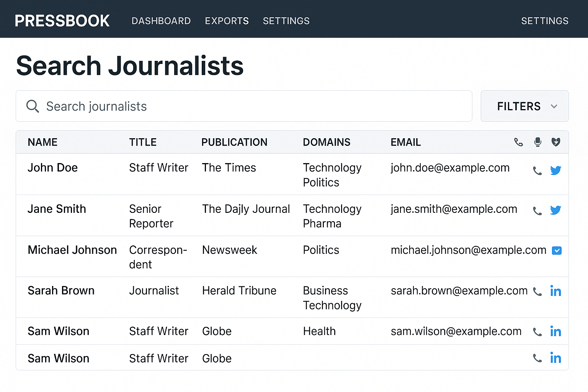Expand the FILTERS dropdown
Viewport: 588px width, 392px height.
pos(524,106)
